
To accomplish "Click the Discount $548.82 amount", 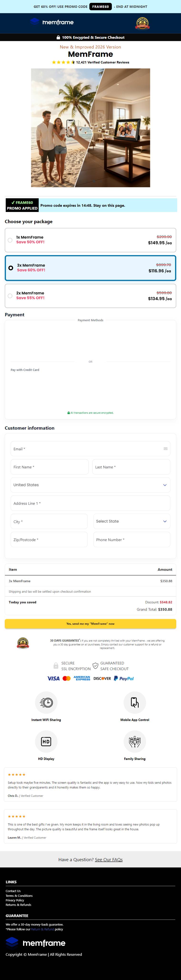I will pos(166,602).
